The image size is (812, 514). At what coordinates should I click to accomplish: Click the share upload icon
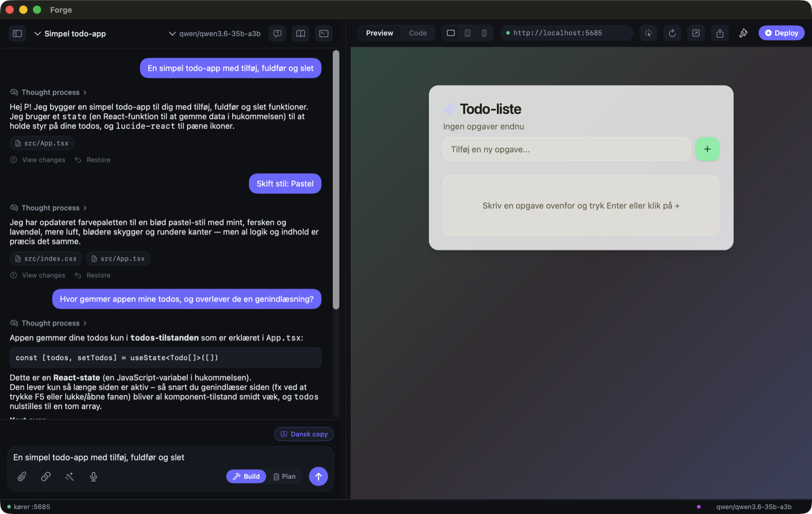[719, 33]
